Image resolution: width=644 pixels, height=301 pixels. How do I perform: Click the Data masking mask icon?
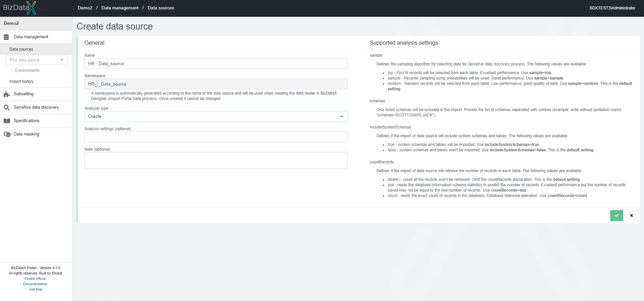7,134
